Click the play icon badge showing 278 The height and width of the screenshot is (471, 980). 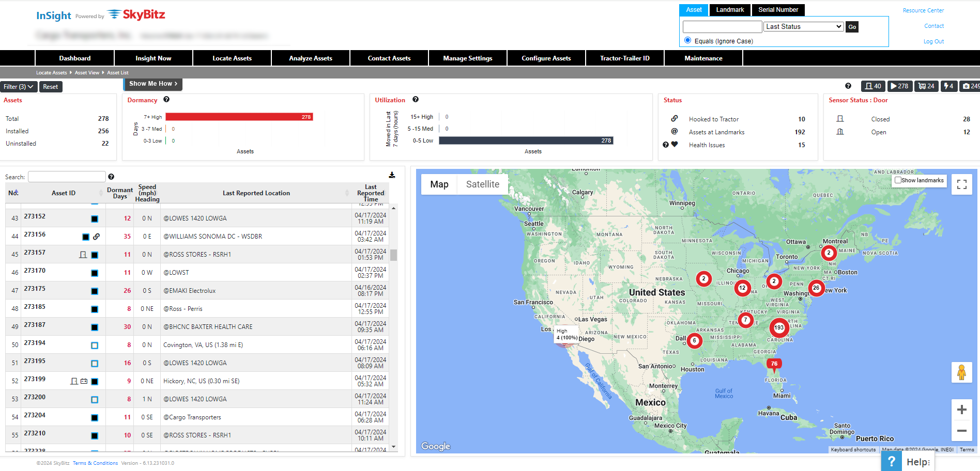click(x=900, y=86)
